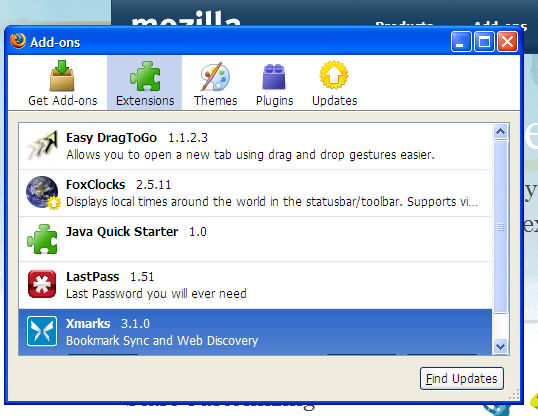Click 'Bookmark Sync and Web Discovery' description

point(162,341)
